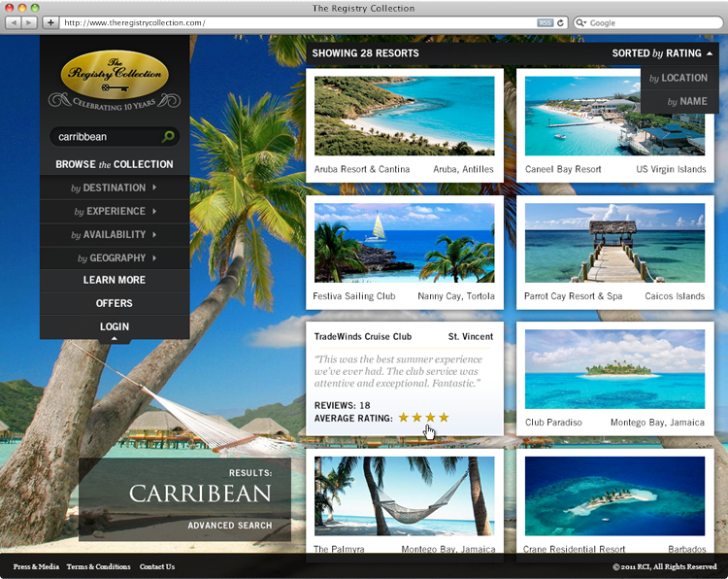This screenshot has width=728, height=579.
Task: Open the LEARN MORE menu item
Action: [x=115, y=280]
